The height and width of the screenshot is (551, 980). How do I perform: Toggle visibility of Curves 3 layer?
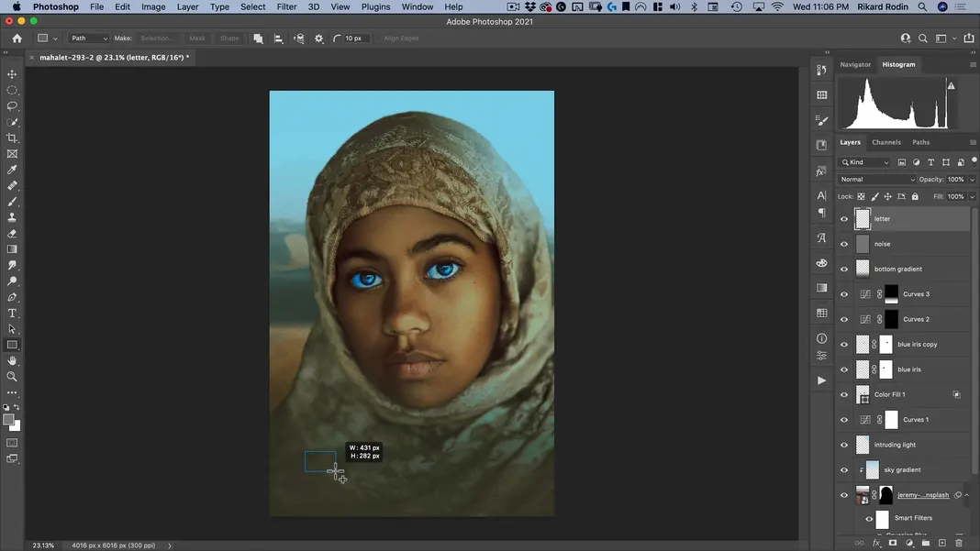(844, 294)
